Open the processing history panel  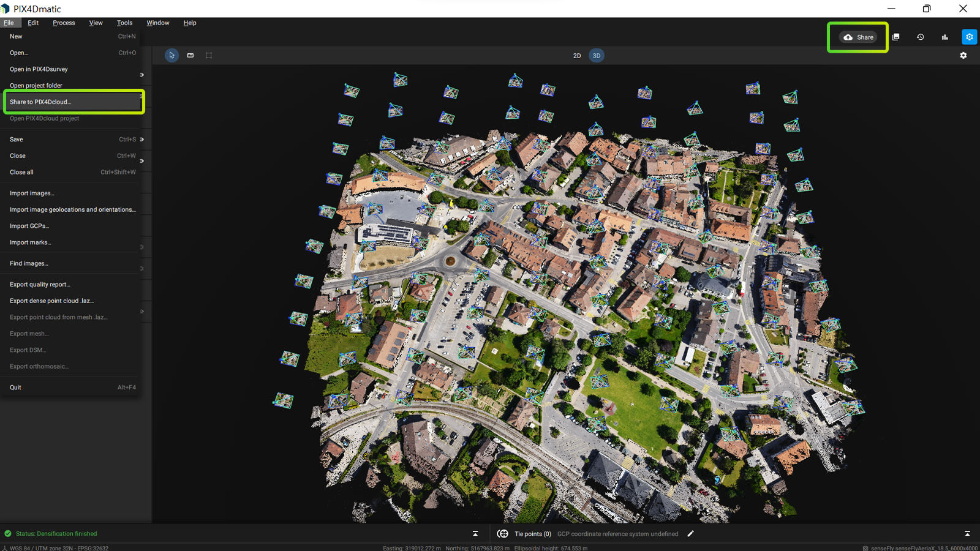click(921, 37)
